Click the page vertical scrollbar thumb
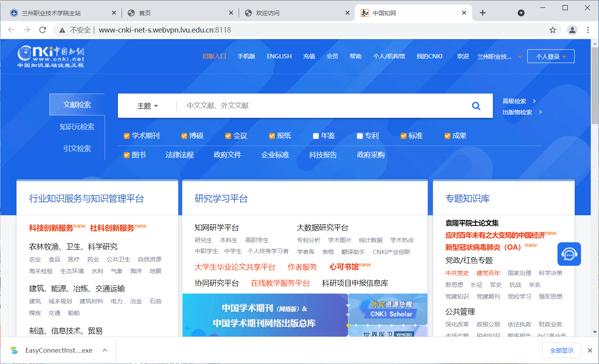The height and width of the screenshot is (364, 599). point(595,86)
